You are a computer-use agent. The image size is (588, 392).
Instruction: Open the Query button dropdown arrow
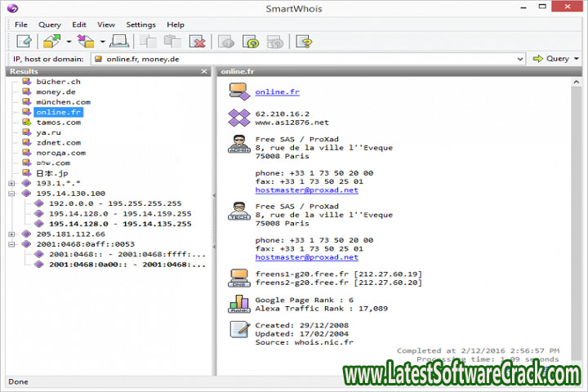pos(577,59)
